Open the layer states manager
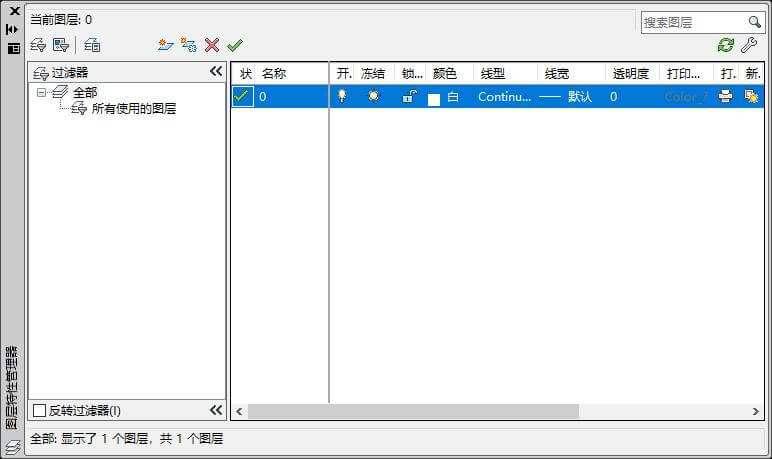This screenshot has height=459, width=772. click(92, 45)
